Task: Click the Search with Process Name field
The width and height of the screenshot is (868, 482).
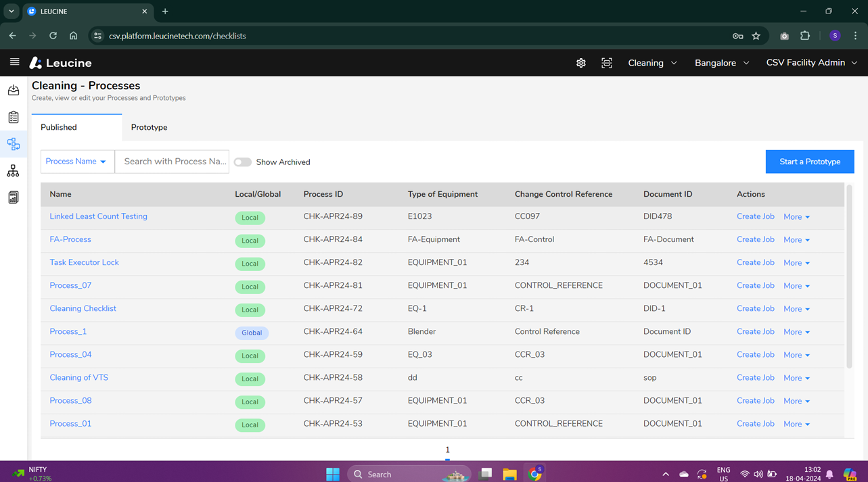Action: [x=172, y=162]
